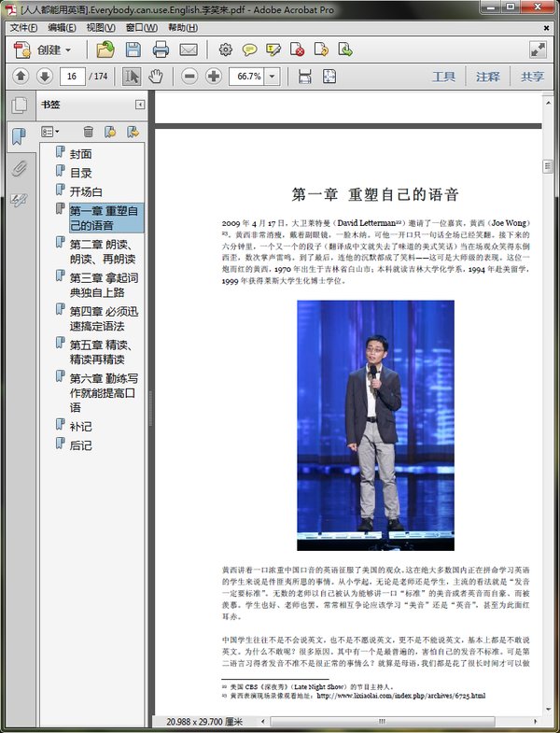Open the 注释 pane
The width and height of the screenshot is (560, 733).
488,77
